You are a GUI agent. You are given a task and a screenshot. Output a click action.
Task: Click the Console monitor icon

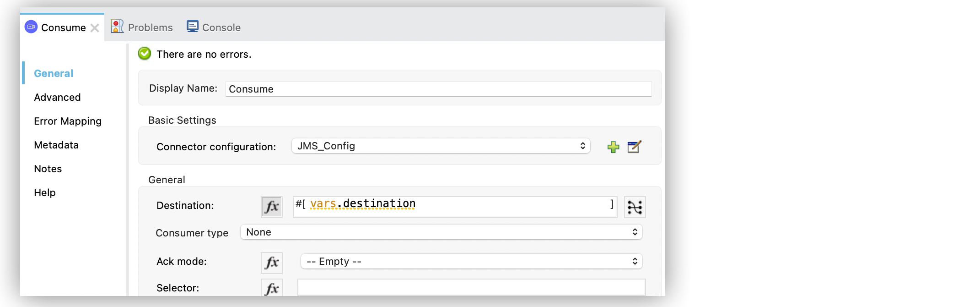[193, 27]
